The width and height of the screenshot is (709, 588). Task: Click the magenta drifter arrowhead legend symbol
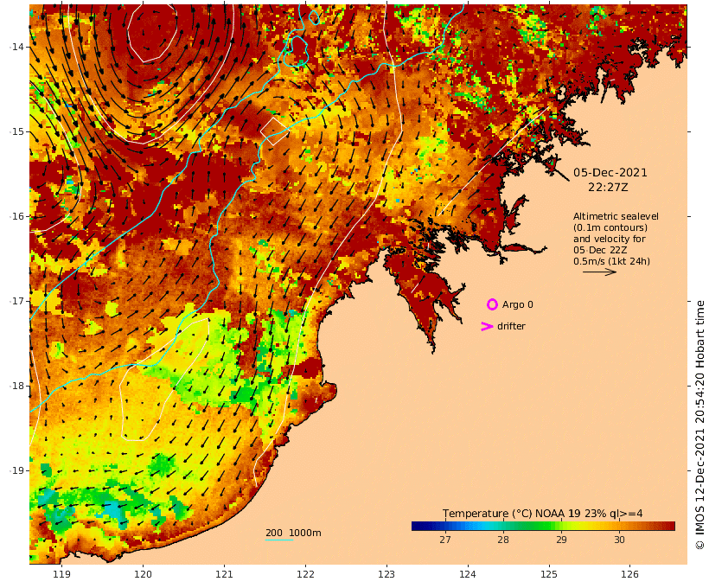point(487,326)
